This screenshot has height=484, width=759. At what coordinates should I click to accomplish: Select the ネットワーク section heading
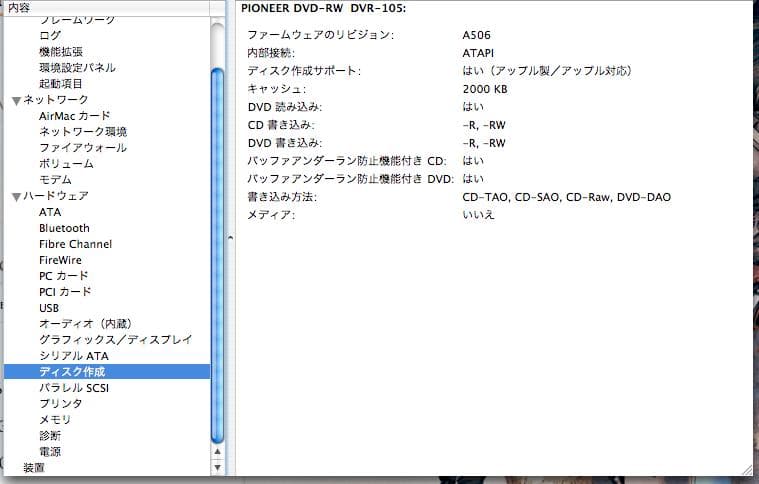(x=56, y=99)
